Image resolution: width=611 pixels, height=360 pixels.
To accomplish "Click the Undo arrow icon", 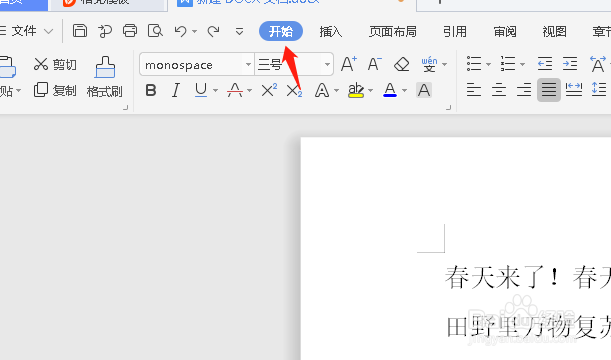I will (x=180, y=31).
